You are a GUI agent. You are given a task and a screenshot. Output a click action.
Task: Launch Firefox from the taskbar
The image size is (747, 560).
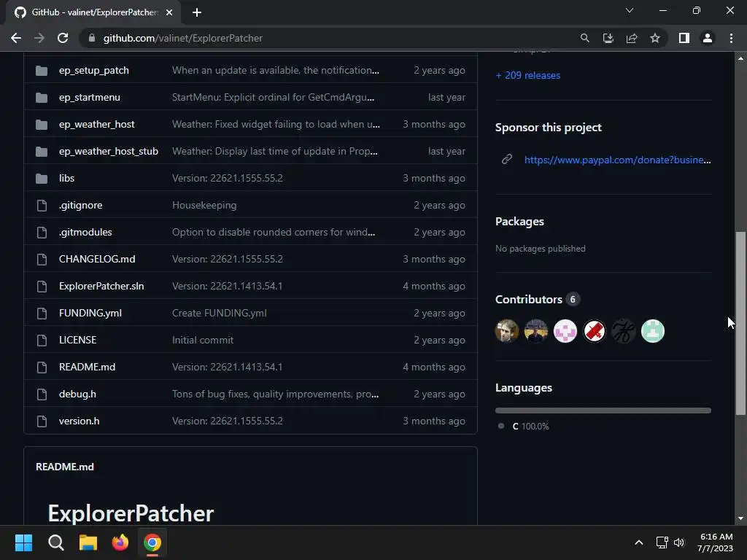pyautogui.click(x=120, y=542)
